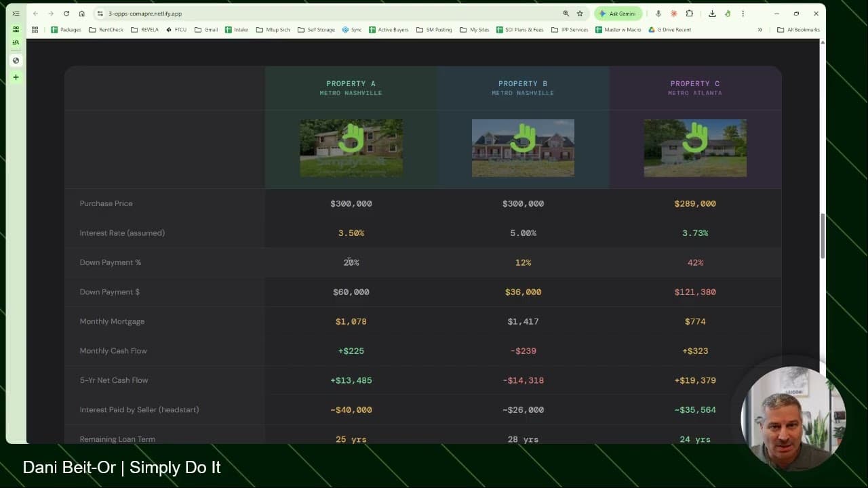Viewport: 868px width, 488px height.
Task: Open the My Sites bookmark folder
Action: (474, 30)
